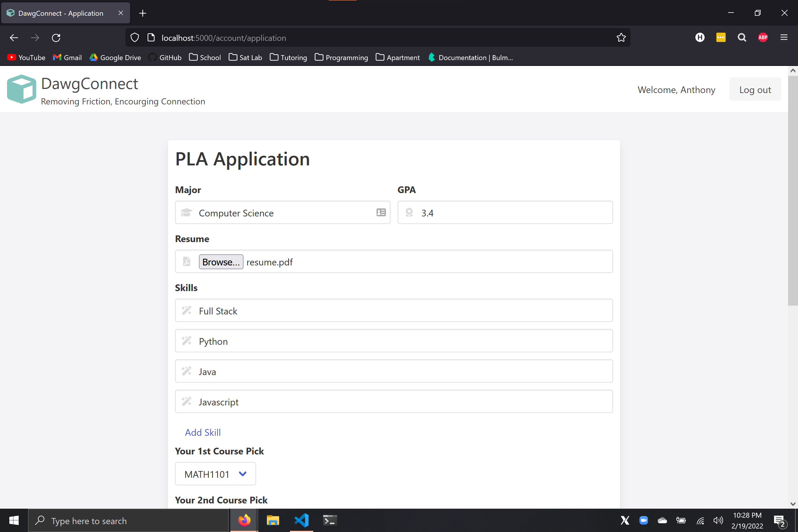Screen dimensions: 798x532
Task: Click the Browse... resume file button
Action: click(221, 262)
